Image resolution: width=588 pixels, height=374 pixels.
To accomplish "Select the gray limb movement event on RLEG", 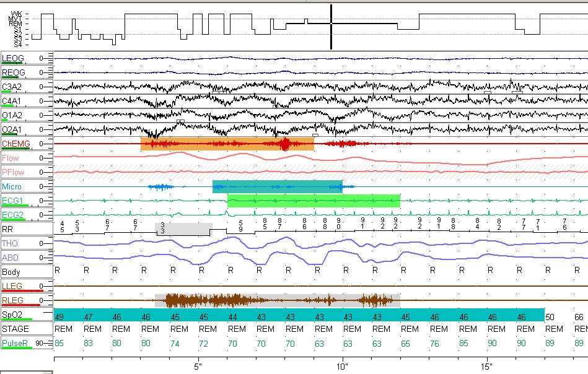I will click(x=278, y=300).
